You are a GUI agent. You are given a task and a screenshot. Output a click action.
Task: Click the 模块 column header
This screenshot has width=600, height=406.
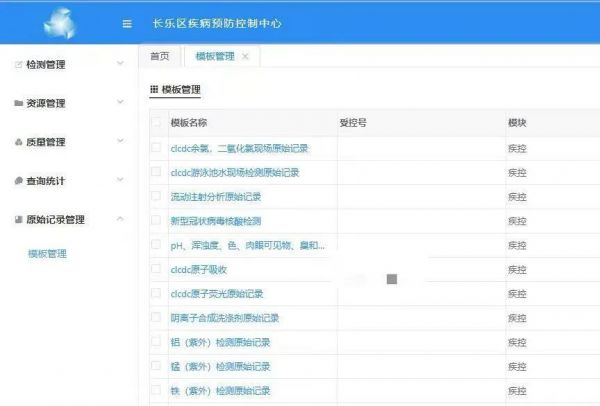[x=517, y=123]
